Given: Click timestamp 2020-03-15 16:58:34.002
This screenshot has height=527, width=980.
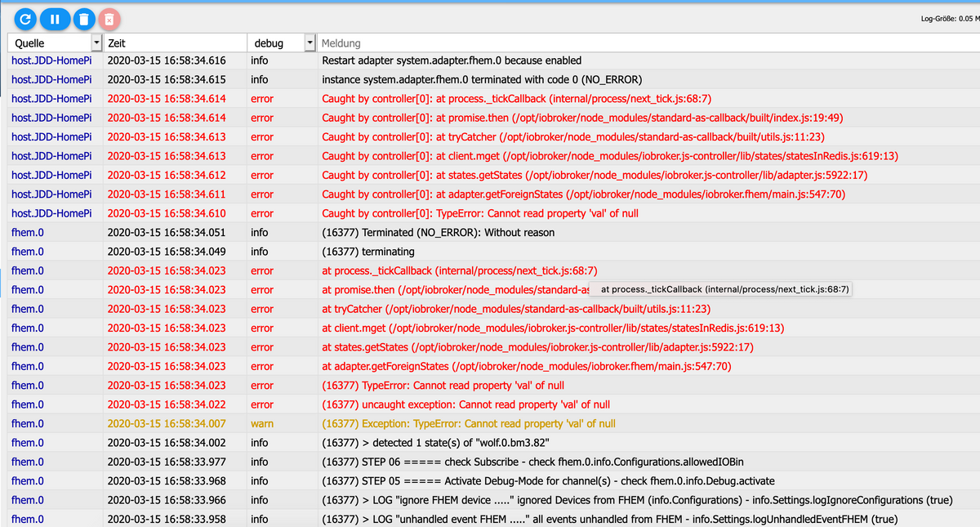Looking at the screenshot, I should [x=167, y=442].
